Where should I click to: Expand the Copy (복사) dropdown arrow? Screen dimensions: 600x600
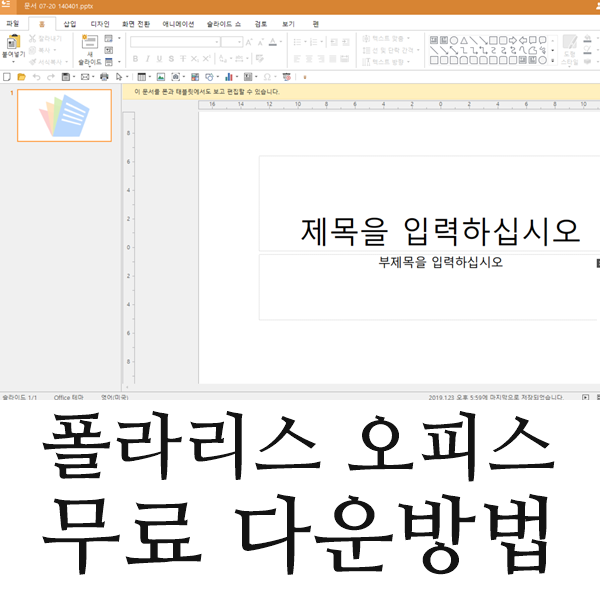coord(55,50)
